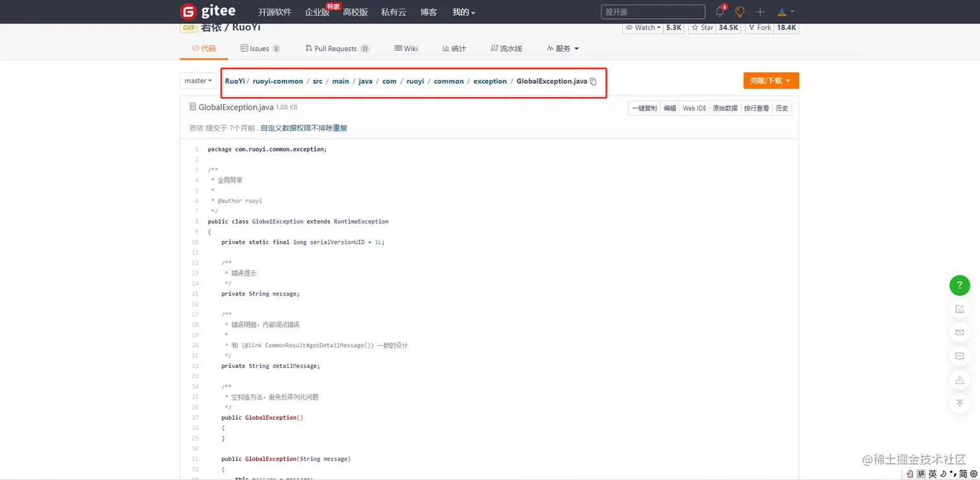
Task: Click the 搜开源 search field
Action: pos(653,12)
